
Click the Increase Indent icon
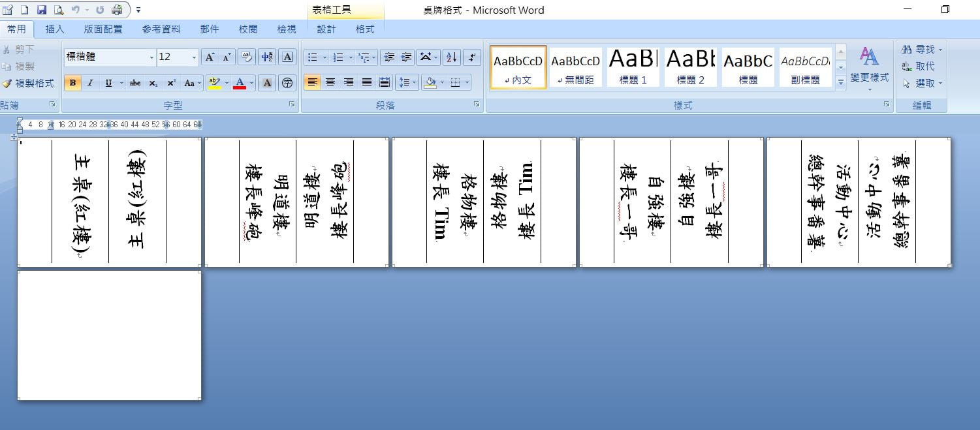(406, 57)
